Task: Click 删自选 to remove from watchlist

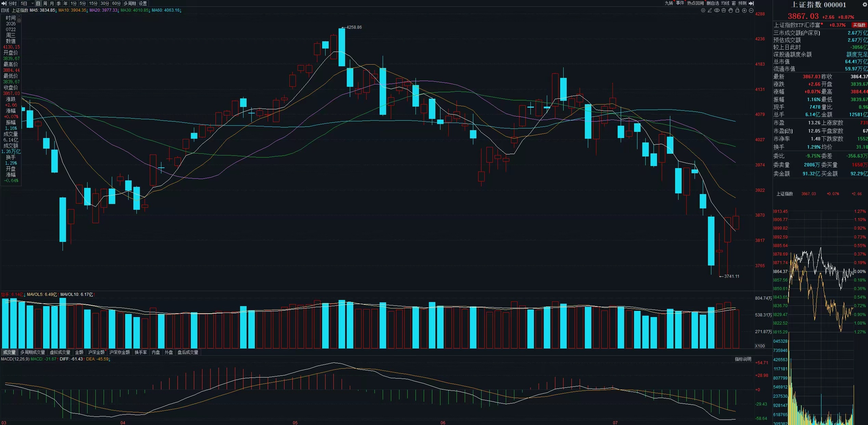Action: coord(713,3)
